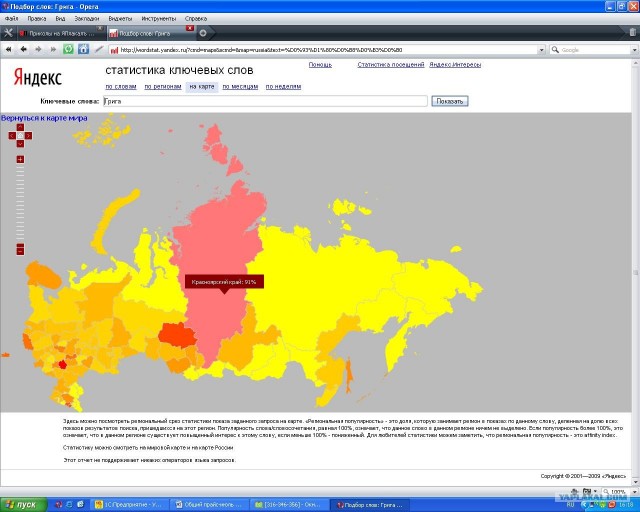Click the Красноярский край region on map
This screenshot has height=512, width=640.
pos(220,245)
